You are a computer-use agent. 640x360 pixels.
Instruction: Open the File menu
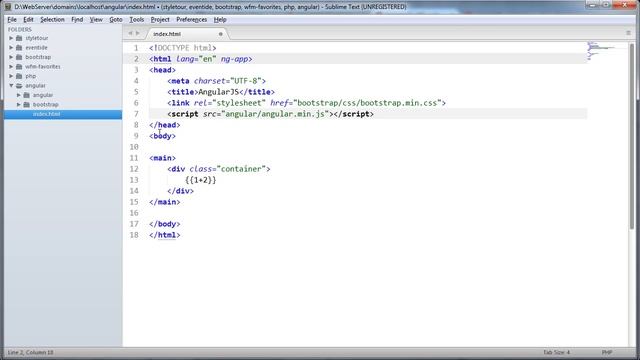pyautogui.click(x=12, y=20)
